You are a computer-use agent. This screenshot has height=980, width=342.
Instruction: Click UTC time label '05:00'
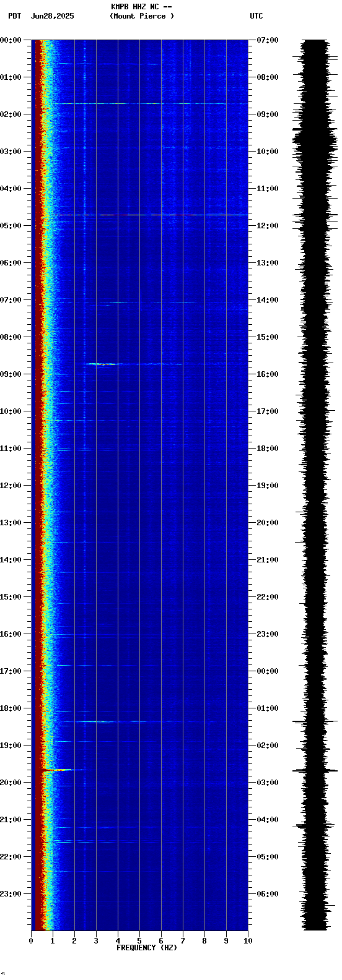click(268, 857)
